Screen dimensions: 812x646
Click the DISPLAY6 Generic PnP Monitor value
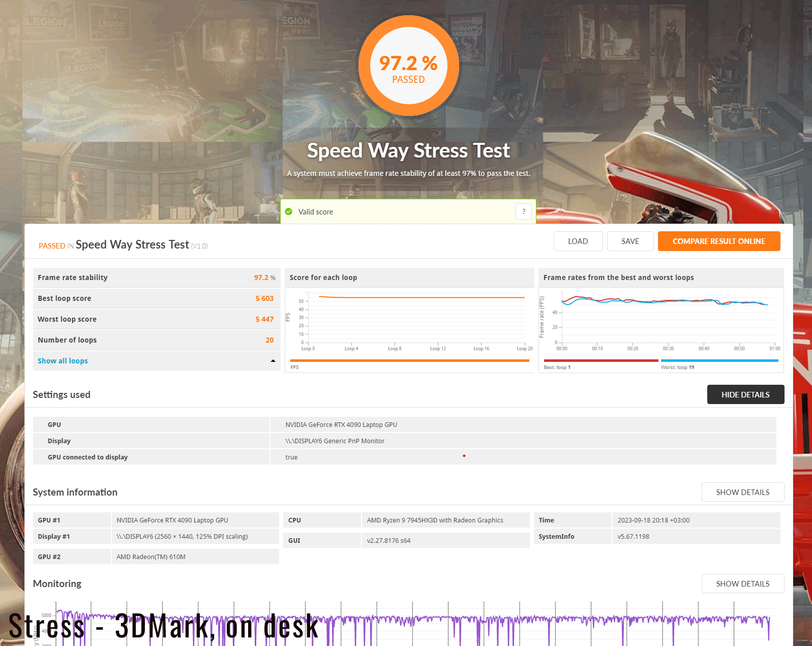(335, 441)
